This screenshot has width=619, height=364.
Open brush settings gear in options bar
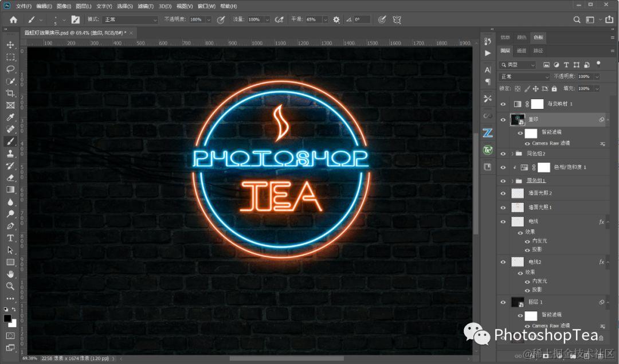336,19
